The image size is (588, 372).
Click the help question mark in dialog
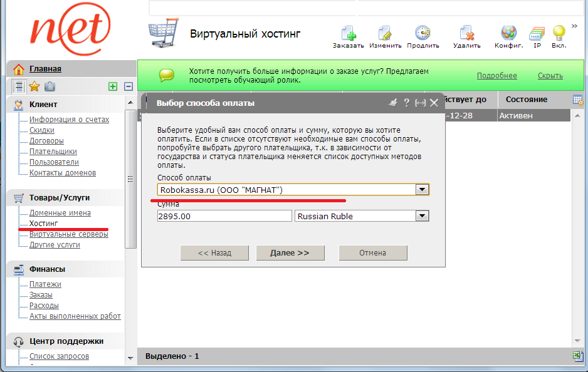click(406, 103)
